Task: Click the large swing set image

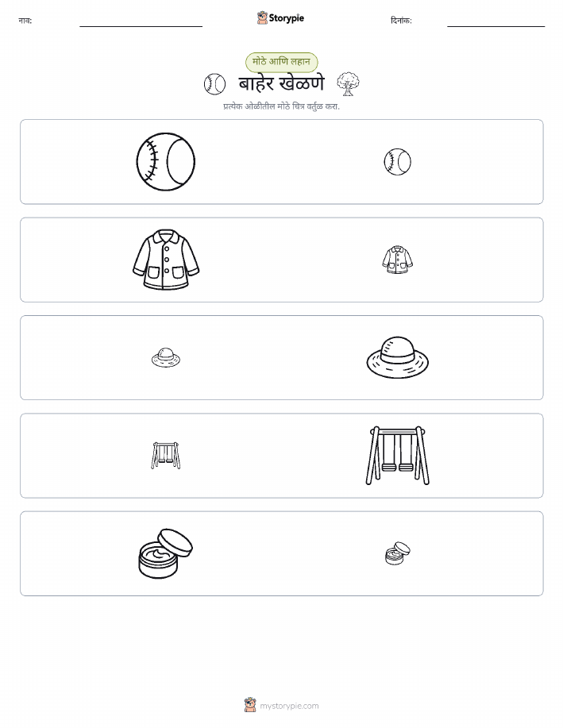Action: coord(398,456)
